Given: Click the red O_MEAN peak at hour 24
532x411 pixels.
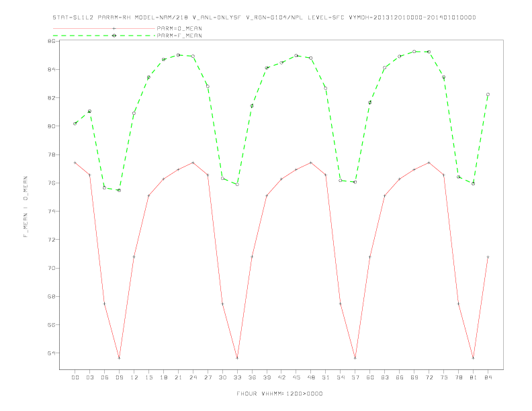Looking at the screenshot, I should pos(193,163).
